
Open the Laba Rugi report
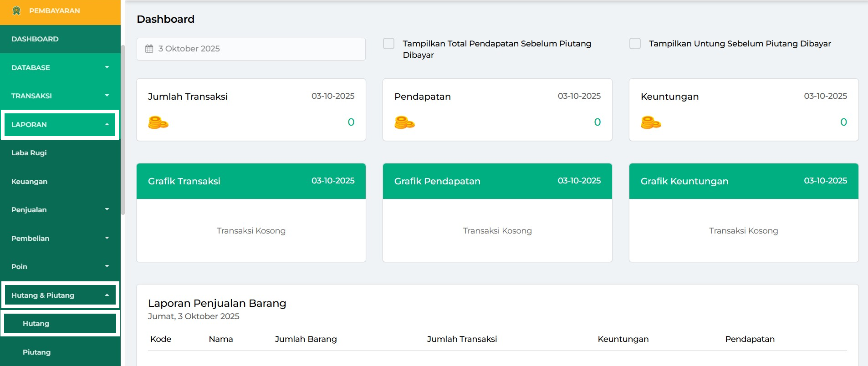pyautogui.click(x=29, y=153)
